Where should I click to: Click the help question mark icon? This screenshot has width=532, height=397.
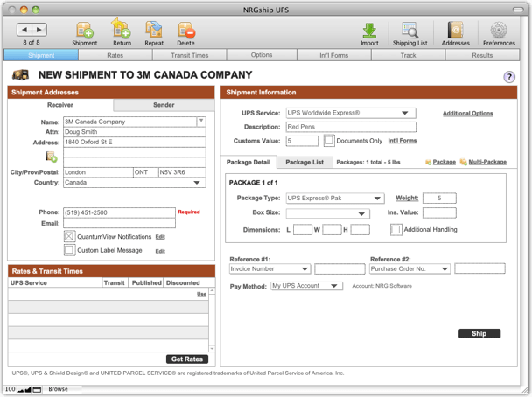point(509,77)
